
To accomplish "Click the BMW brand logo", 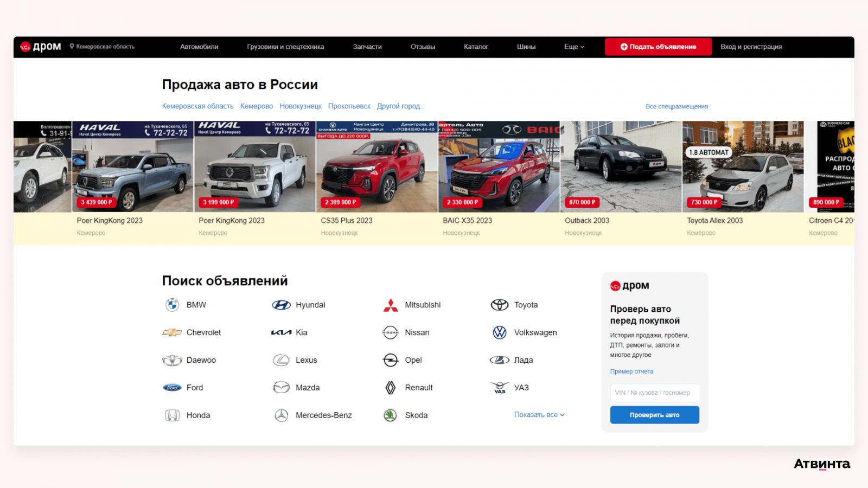I will (173, 305).
